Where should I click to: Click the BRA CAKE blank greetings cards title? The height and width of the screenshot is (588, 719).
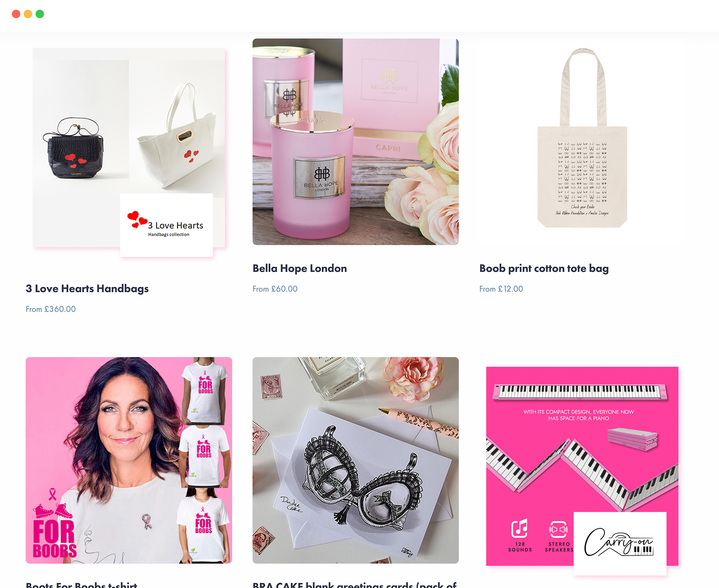354,584
